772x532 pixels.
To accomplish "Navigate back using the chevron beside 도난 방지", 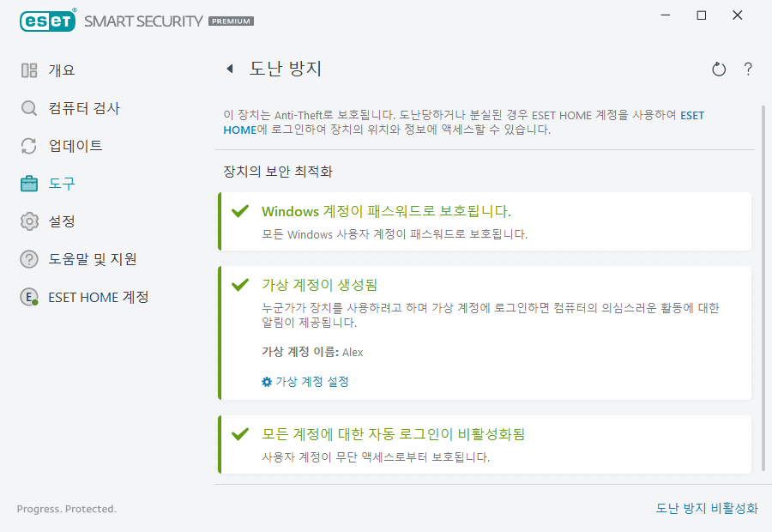I will point(230,69).
